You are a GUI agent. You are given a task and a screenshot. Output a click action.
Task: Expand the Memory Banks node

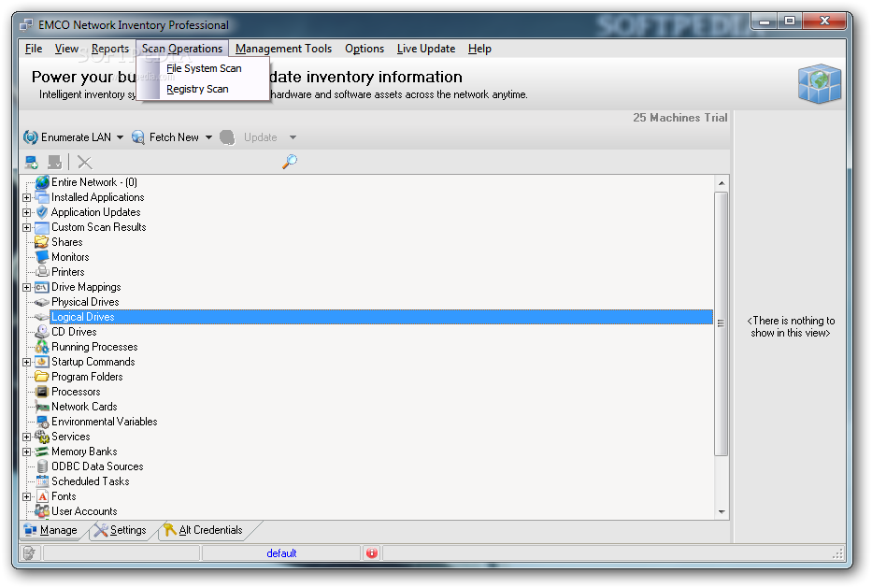27,452
